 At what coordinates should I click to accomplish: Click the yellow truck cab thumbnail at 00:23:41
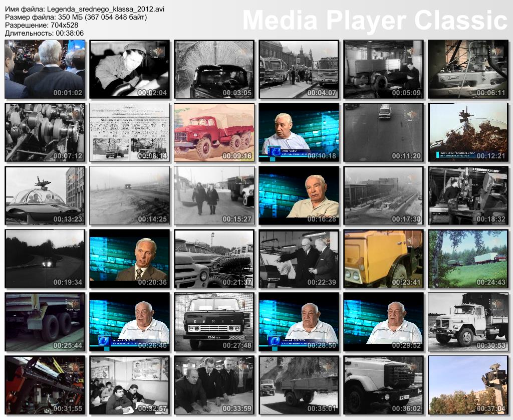[383, 259]
